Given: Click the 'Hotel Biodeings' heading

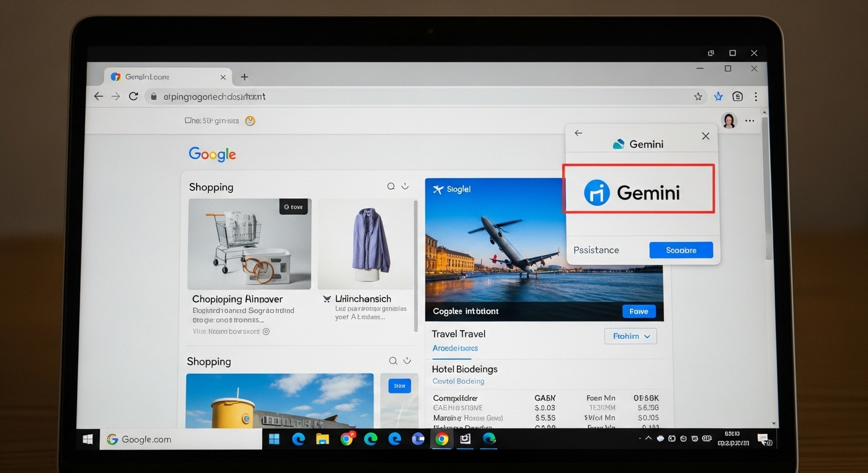Looking at the screenshot, I should coord(465,369).
